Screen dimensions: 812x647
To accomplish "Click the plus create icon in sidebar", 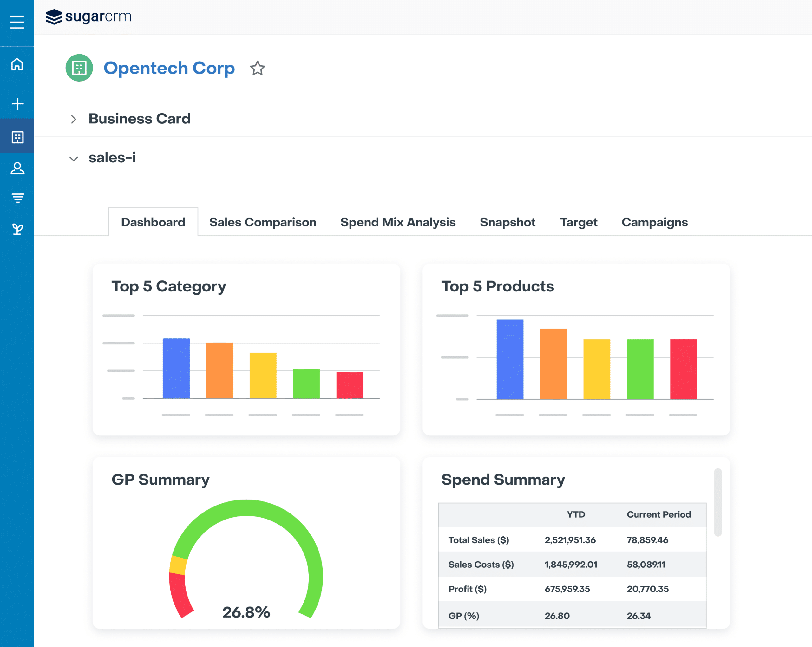I will 17,104.
